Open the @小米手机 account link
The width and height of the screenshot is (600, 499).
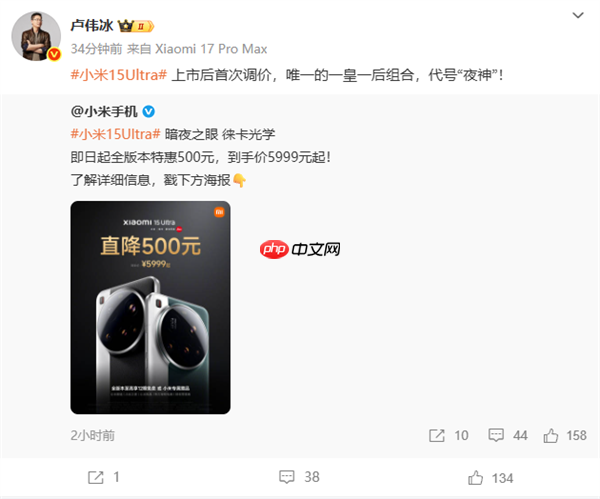104,111
